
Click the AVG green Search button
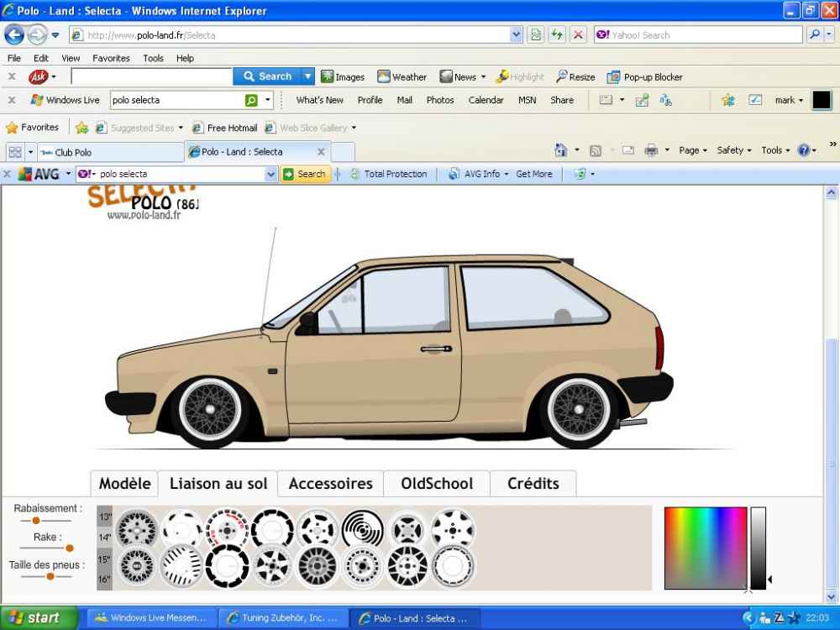tap(304, 174)
